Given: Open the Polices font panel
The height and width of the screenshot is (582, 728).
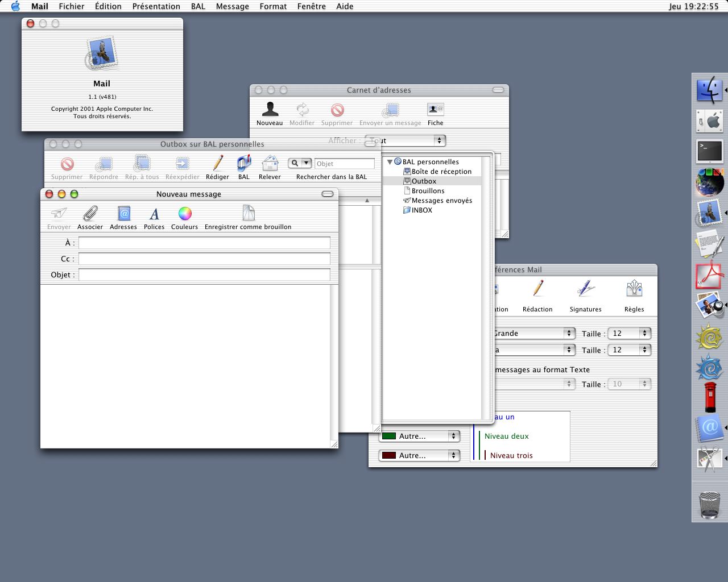Looking at the screenshot, I should coord(154,214).
